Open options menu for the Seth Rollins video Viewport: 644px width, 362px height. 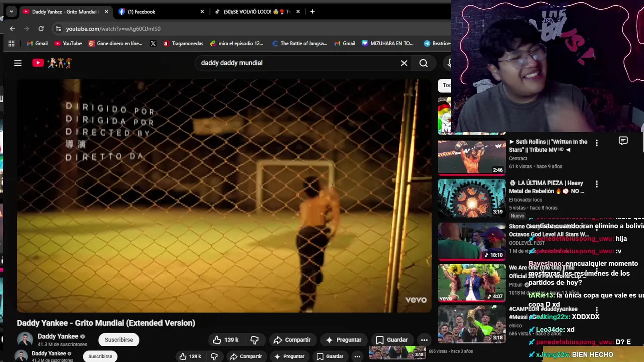pyautogui.click(x=597, y=143)
